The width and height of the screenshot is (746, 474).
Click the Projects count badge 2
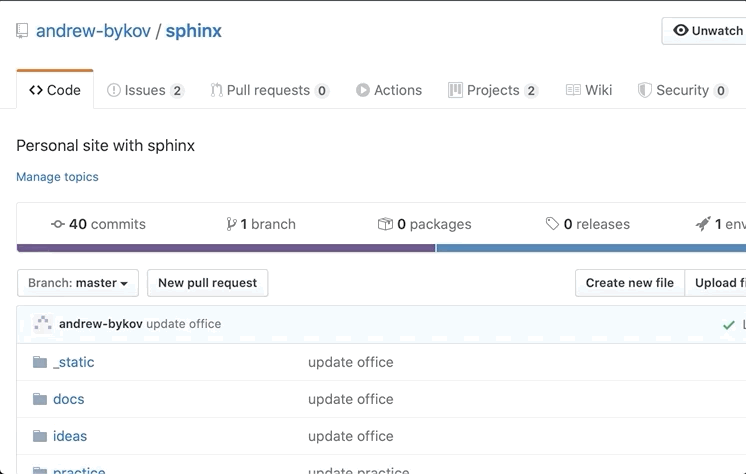[x=531, y=90]
